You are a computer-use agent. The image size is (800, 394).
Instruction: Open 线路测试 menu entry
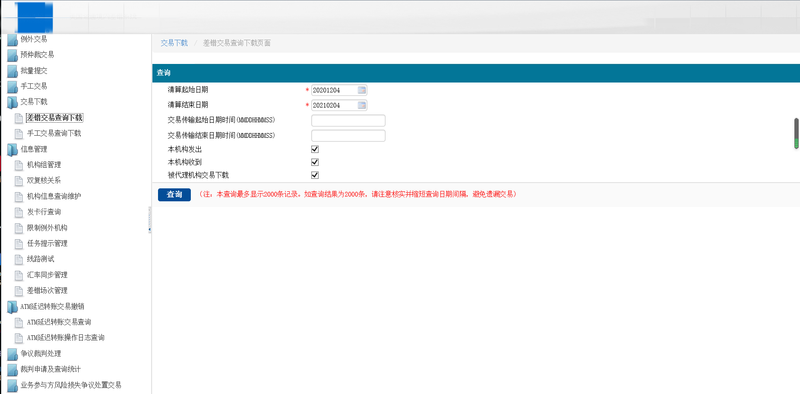[41, 259]
